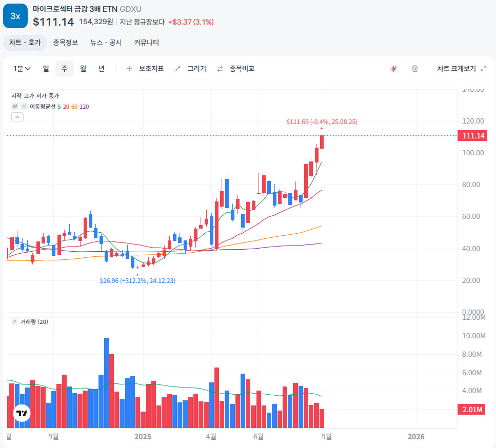Remove the 이동평균선 indicator with its X
This screenshot has width=496, height=448.
(x=24, y=106)
